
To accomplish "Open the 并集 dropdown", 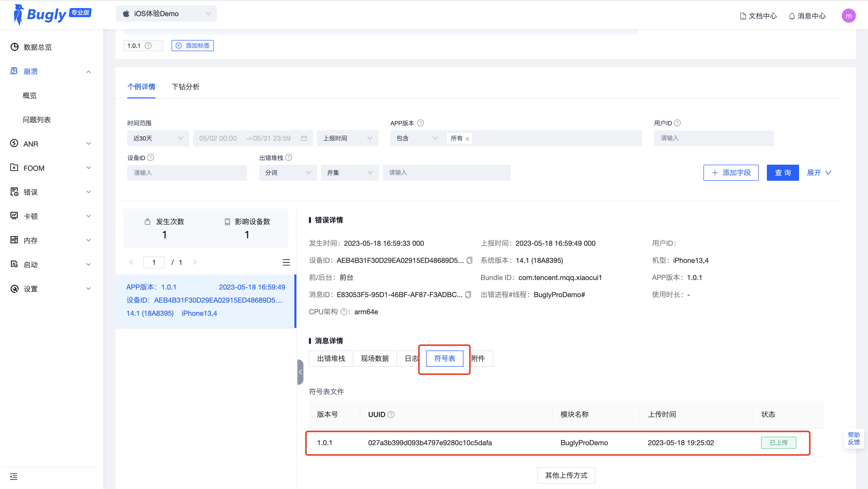I will pyautogui.click(x=350, y=173).
